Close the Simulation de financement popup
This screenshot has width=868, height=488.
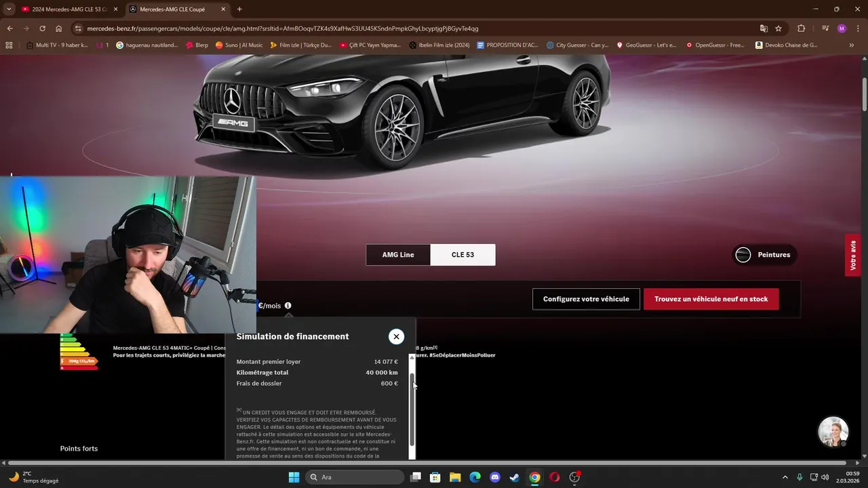(396, 336)
